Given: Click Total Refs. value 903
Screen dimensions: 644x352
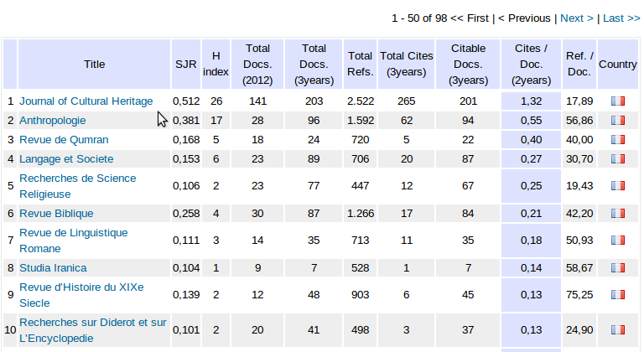Looking at the screenshot, I should click(x=361, y=295).
